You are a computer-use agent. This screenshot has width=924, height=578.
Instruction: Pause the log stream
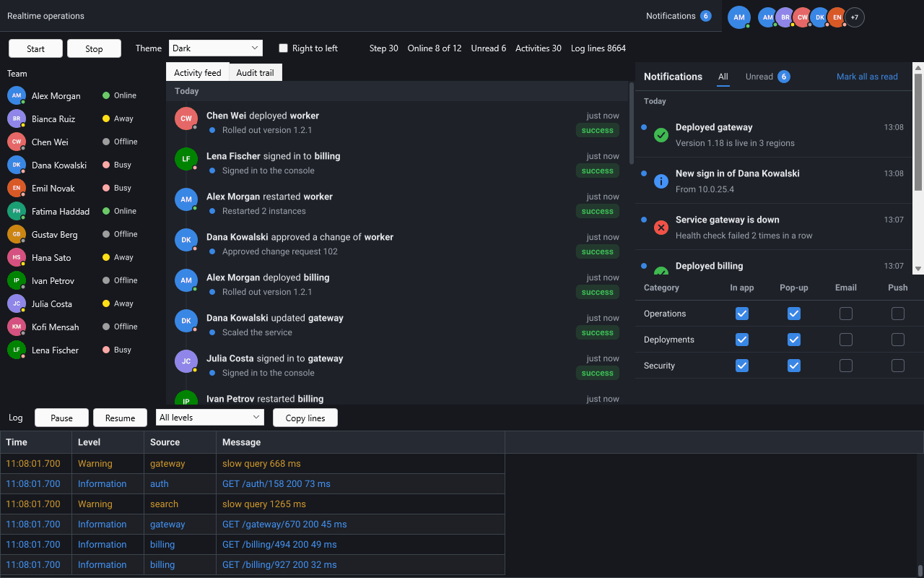tap(61, 418)
